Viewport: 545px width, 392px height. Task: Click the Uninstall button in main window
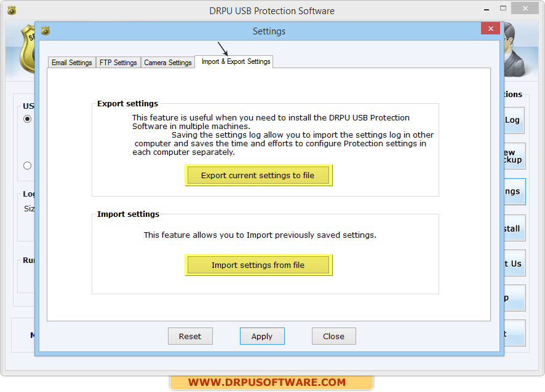pyautogui.click(x=515, y=228)
